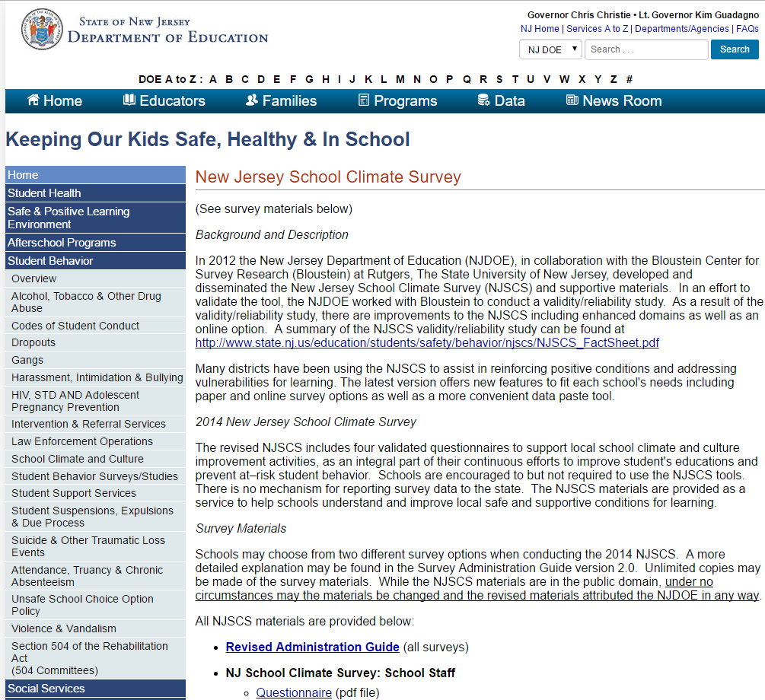Open the Revised Administration Guide link
Viewport: 765px width, 700px height.
(x=312, y=647)
